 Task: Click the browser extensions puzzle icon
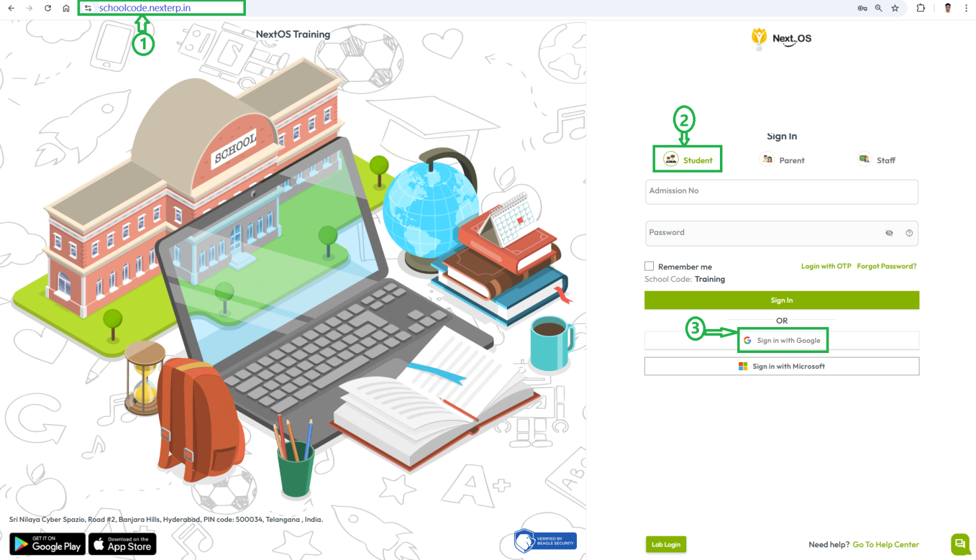[x=921, y=8]
